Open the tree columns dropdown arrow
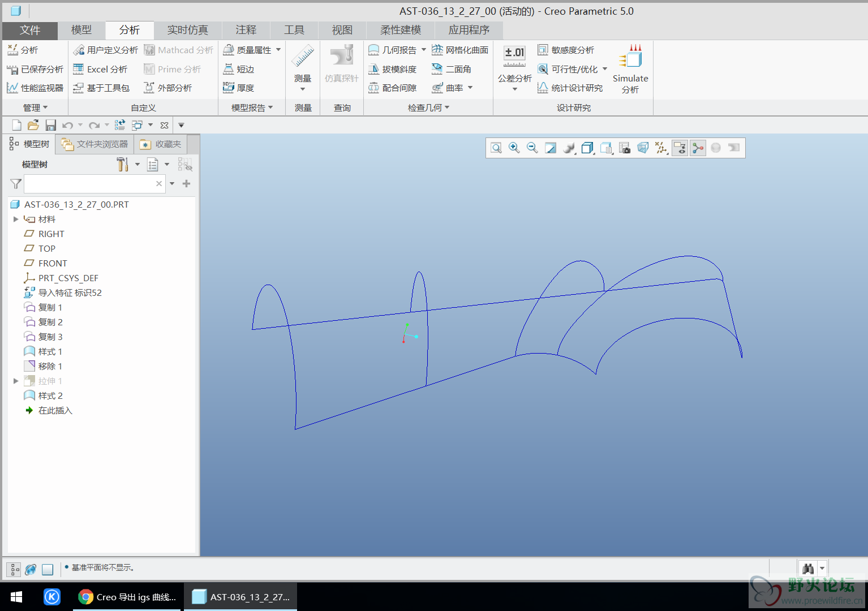The width and height of the screenshot is (868, 611). (x=167, y=165)
